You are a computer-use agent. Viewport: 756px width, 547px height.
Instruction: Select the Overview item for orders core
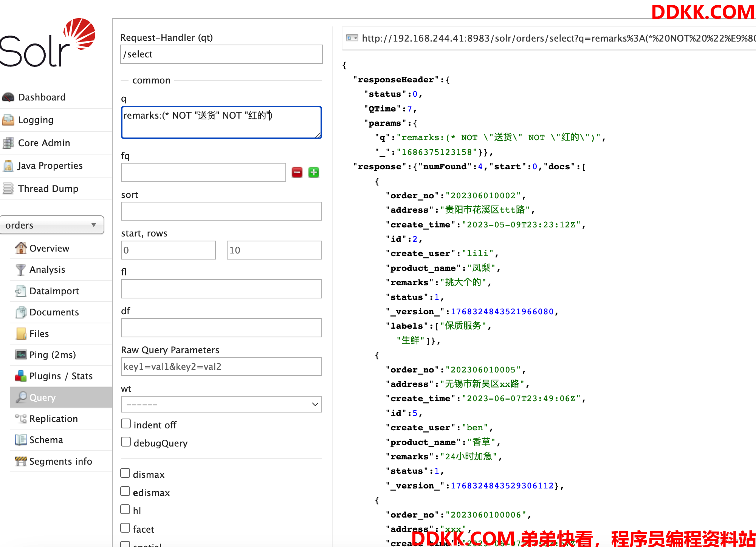49,248
